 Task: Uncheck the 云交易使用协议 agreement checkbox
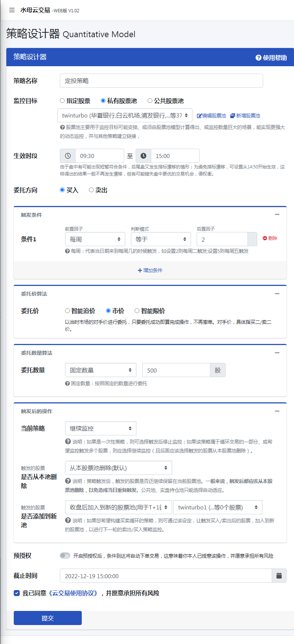click(x=17, y=593)
